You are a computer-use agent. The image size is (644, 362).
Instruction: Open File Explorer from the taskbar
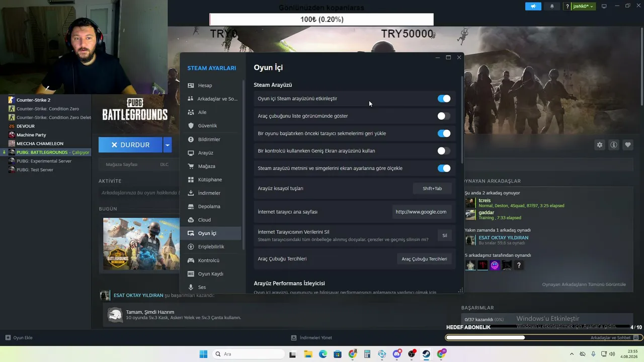pos(308,354)
